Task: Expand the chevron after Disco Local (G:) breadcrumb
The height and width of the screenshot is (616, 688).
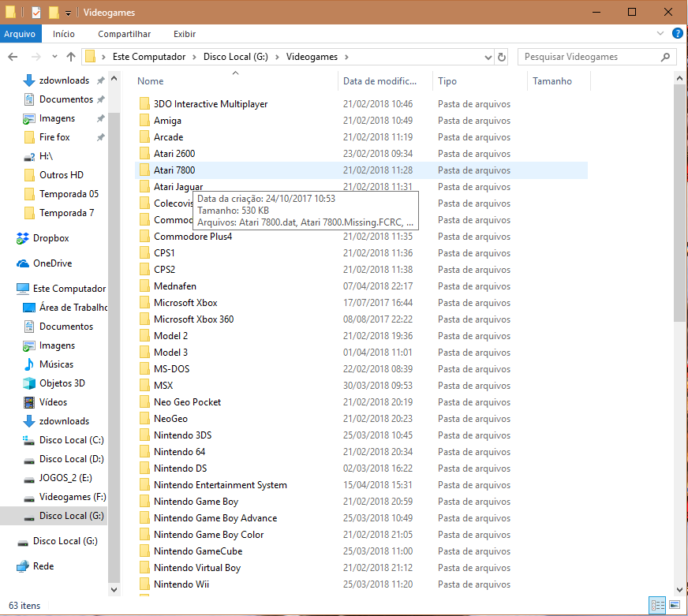Action: pos(277,57)
